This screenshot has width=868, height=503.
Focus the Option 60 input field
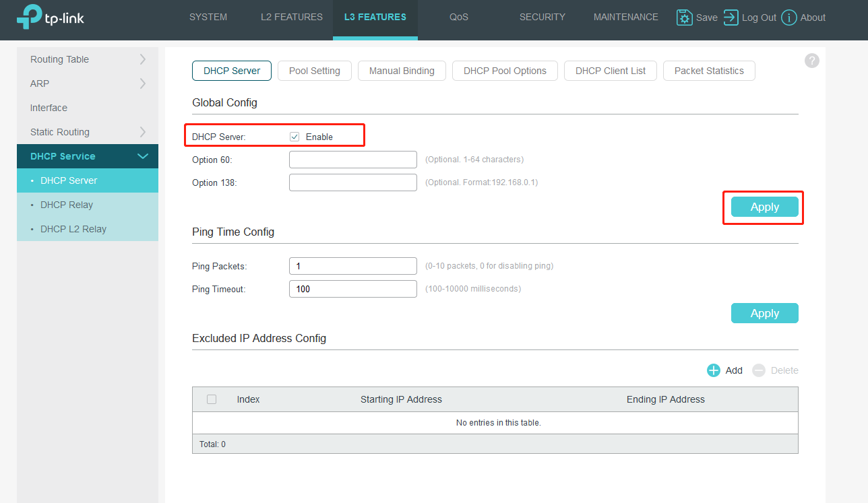(x=353, y=160)
